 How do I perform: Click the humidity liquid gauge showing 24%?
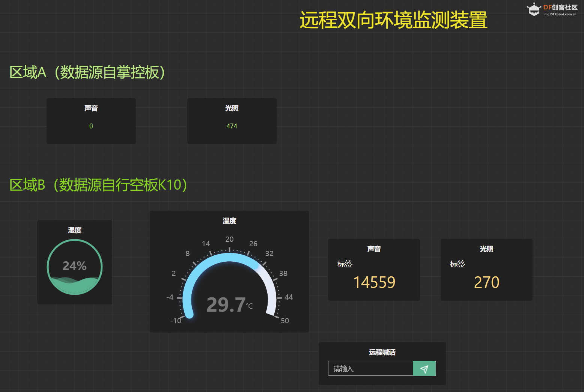75,267
